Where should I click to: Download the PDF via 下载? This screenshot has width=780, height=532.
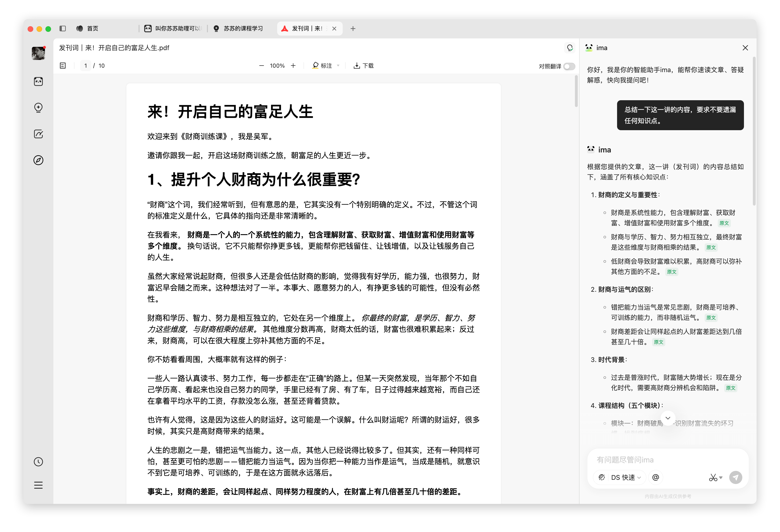coord(364,66)
